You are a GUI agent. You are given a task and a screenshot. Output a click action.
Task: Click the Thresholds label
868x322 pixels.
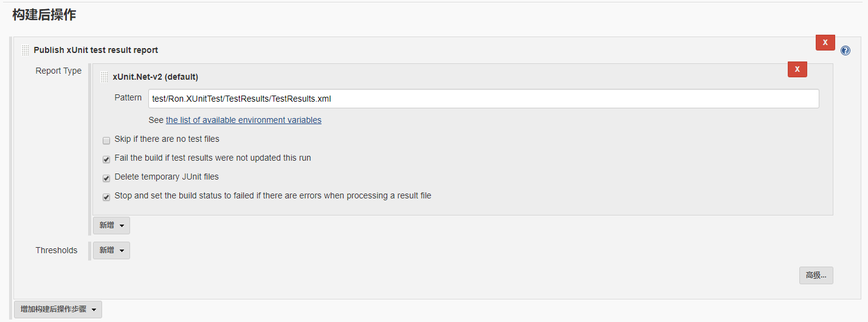coord(57,250)
